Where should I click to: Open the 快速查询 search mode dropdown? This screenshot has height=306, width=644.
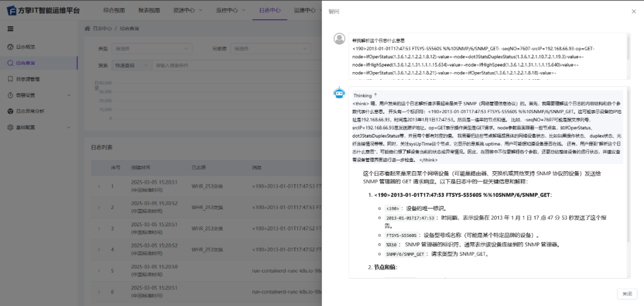131,65
